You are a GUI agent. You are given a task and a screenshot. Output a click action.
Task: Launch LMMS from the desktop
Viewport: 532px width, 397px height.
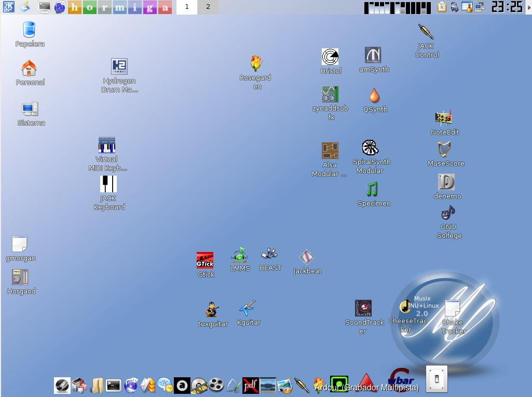pos(239,255)
